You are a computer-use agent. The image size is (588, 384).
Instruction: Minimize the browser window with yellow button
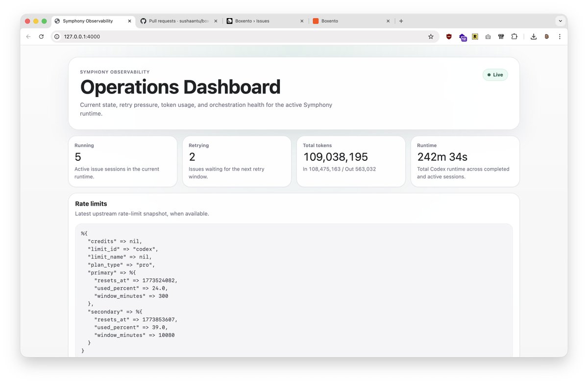36,21
